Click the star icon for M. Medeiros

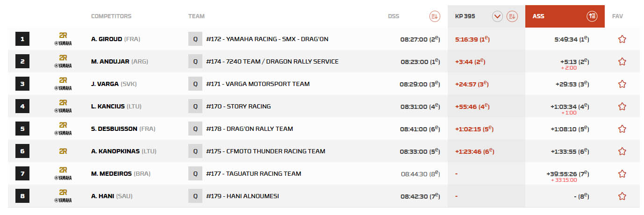[622, 174]
